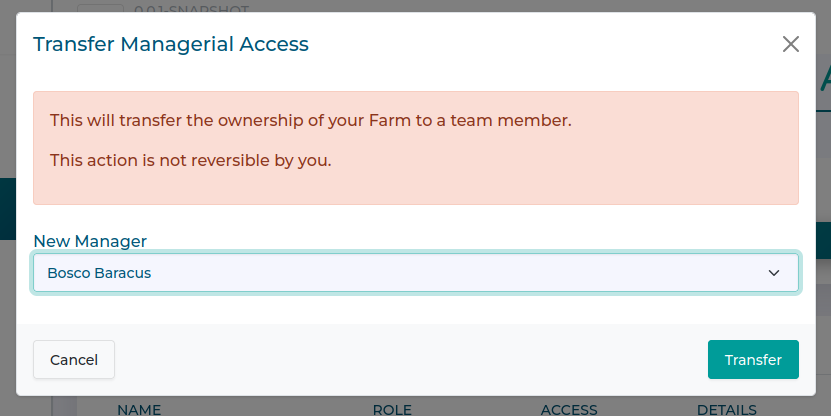Click the 'New Manager' field label
831x416 pixels.
click(90, 241)
